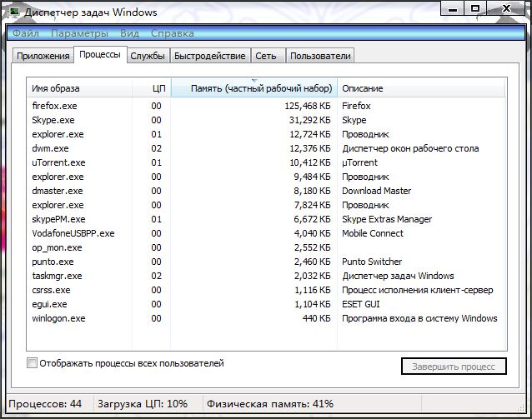Select the Процессы tab

coord(100,54)
